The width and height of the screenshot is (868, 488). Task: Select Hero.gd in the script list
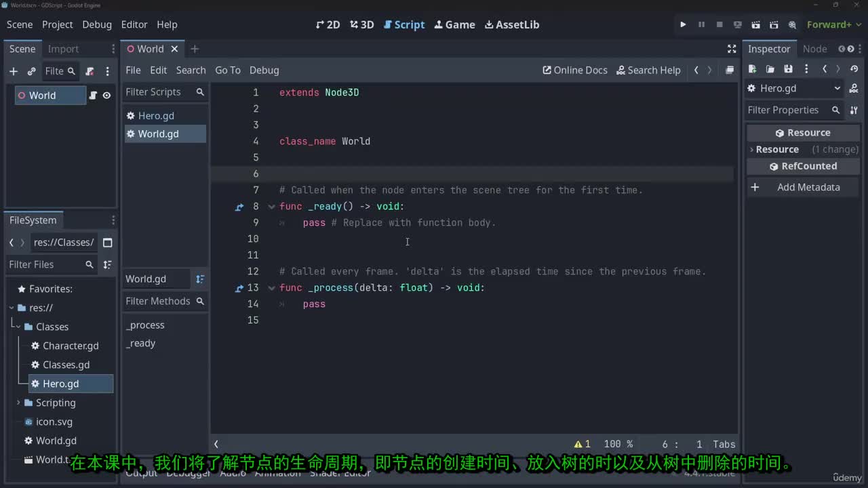click(x=165, y=116)
